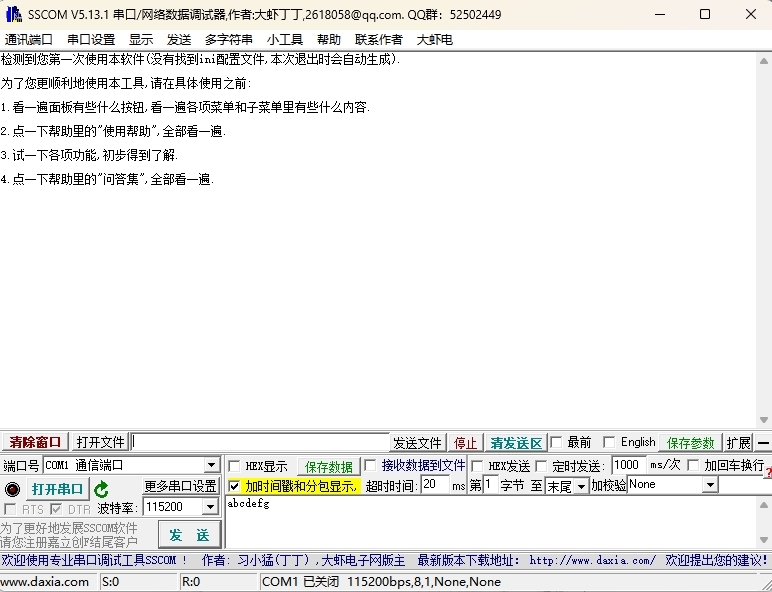Check the 加回车换行 option
This screenshot has width=772, height=592.
click(x=693, y=465)
